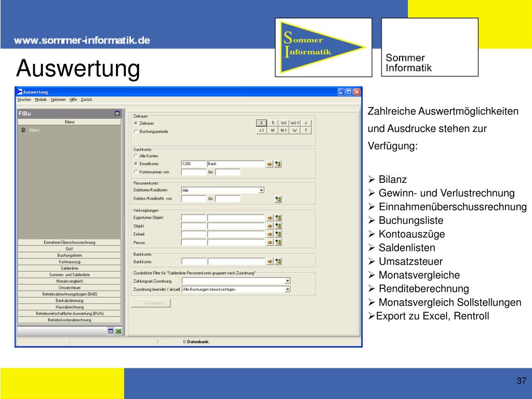This screenshot has width=532, height=399.
Task: Click the A period shortcut button
Action: [x=261, y=123]
